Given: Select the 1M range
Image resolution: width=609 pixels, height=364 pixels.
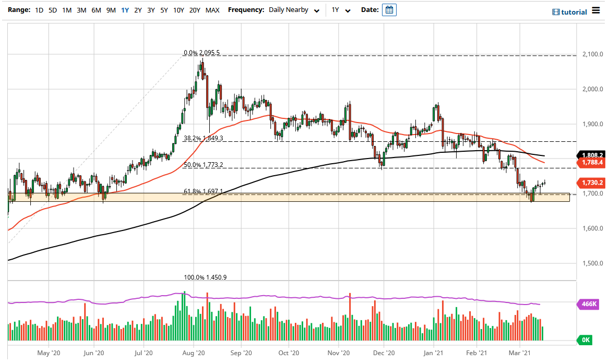Looking at the screenshot, I should (x=67, y=10).
